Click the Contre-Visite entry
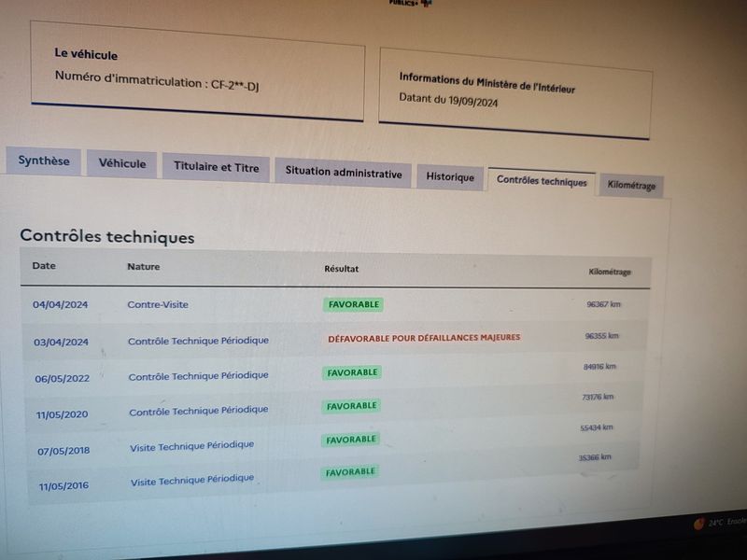This screenshot has width=747, height=560. (158, 305)
